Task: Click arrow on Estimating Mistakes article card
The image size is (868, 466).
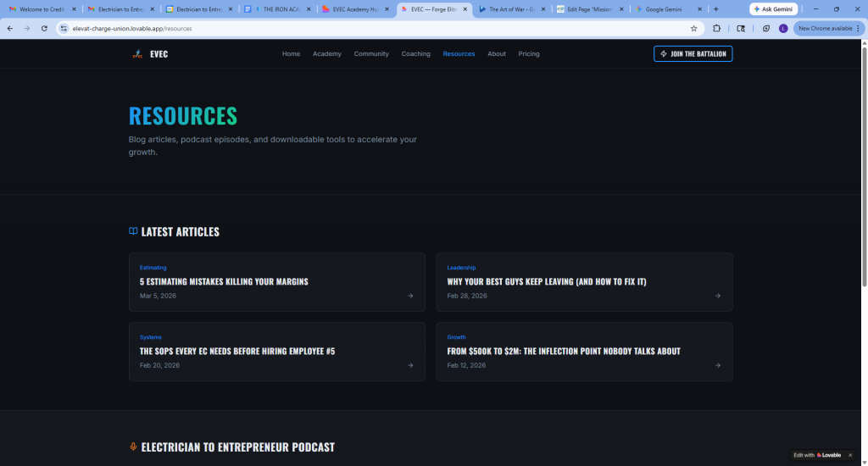Action: [410, 296]
